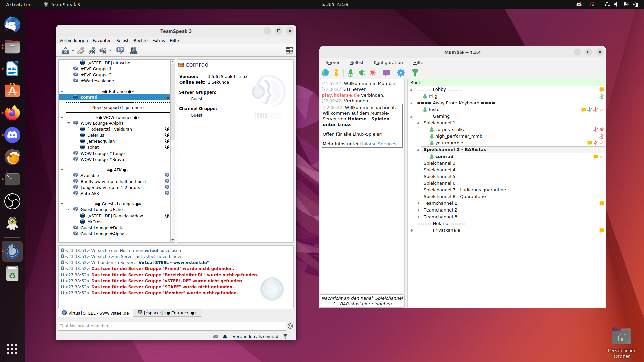Open dropdown arrow beside TeamSpeak speaker mute
Image resolution: width=644 pixels, height=362 pixels.
coord(110,51)
